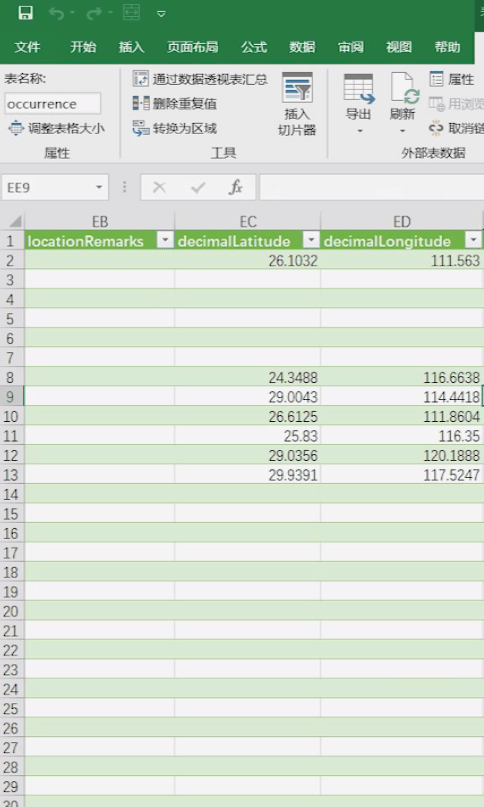This screenshot has width=484, height=807.
Task: Click the select-all corner triangle
Action: click(15, 221)
